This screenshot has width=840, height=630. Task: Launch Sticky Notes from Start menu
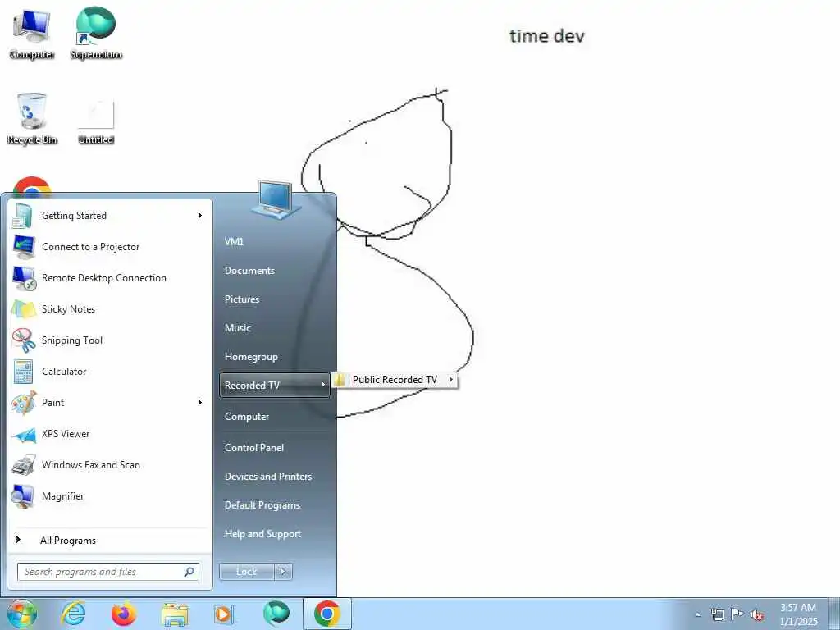pos(69,309)
